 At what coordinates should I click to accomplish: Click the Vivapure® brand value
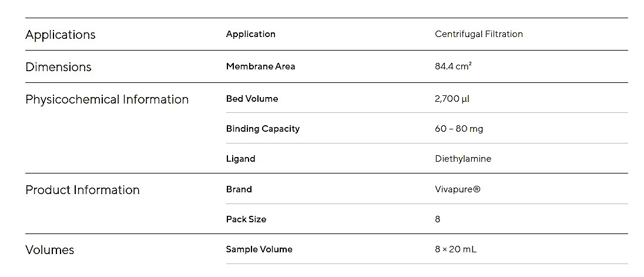[458, 189]
